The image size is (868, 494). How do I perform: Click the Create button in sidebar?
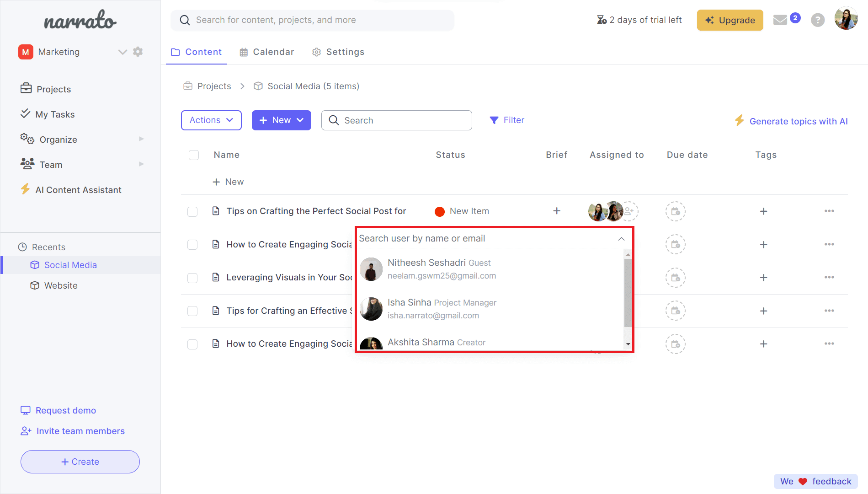tap(80, 462)
